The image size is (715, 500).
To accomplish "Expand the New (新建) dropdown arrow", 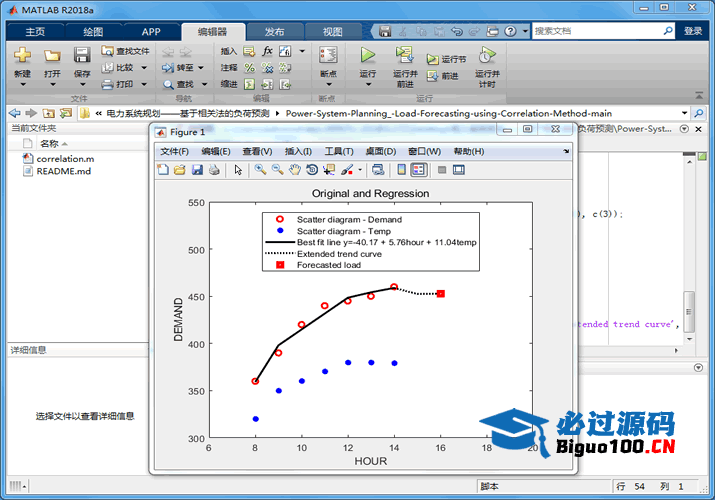I will coord(22,85).
